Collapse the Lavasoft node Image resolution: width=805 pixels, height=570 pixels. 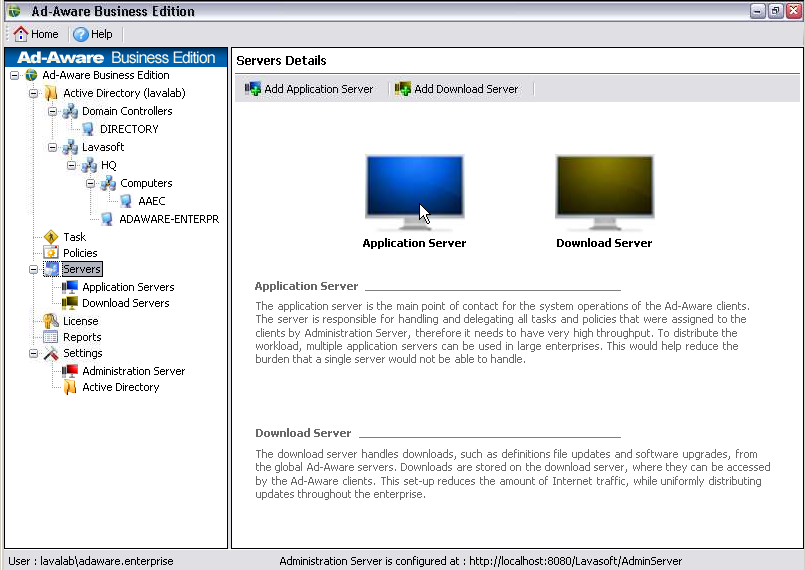[52, 147]
